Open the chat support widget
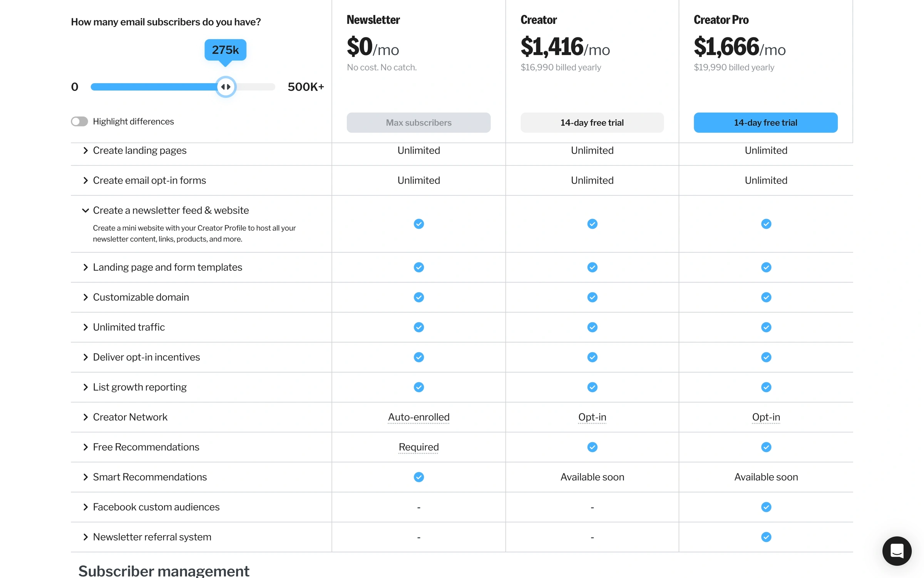Image resolution: width=924 pixels, height=578 pixels. 897,551
